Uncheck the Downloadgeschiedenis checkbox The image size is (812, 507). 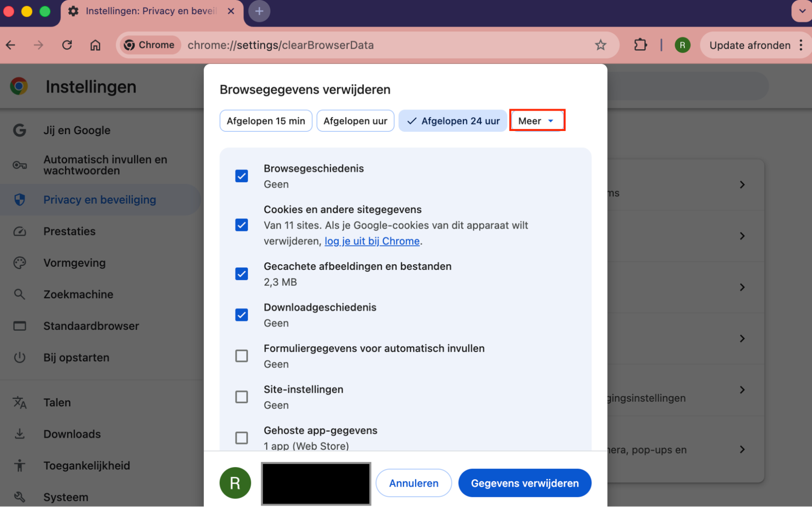click(x=242, y=315)
